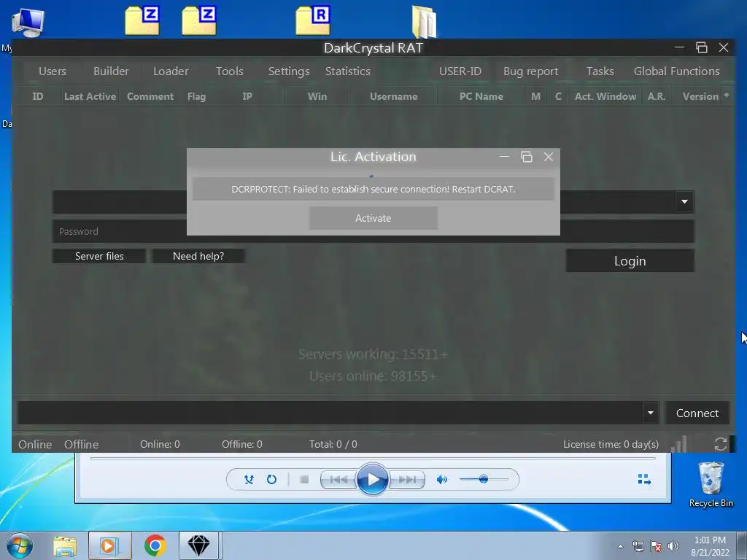Open Global Functions menu
Screen dimensions: 747x560
tap(676, 71)
